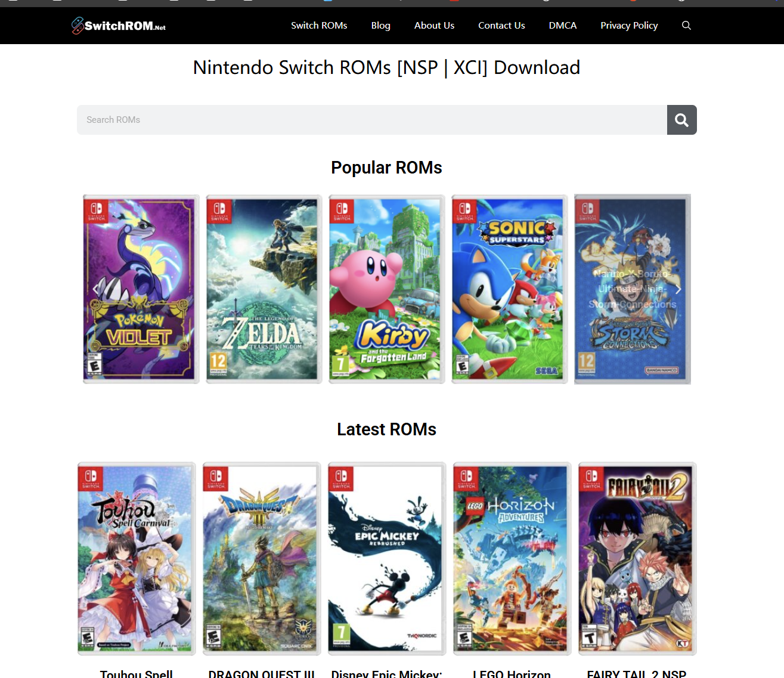Advance Popular ROMs carousel with right arrow
Screen dimensions: 784x678
click(x=678, y=289)
